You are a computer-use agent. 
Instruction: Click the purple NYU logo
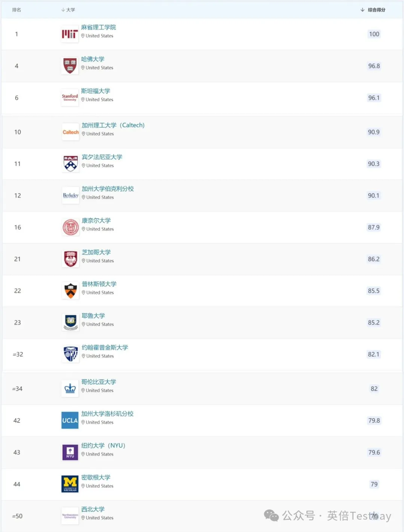(x=70, y=452)
